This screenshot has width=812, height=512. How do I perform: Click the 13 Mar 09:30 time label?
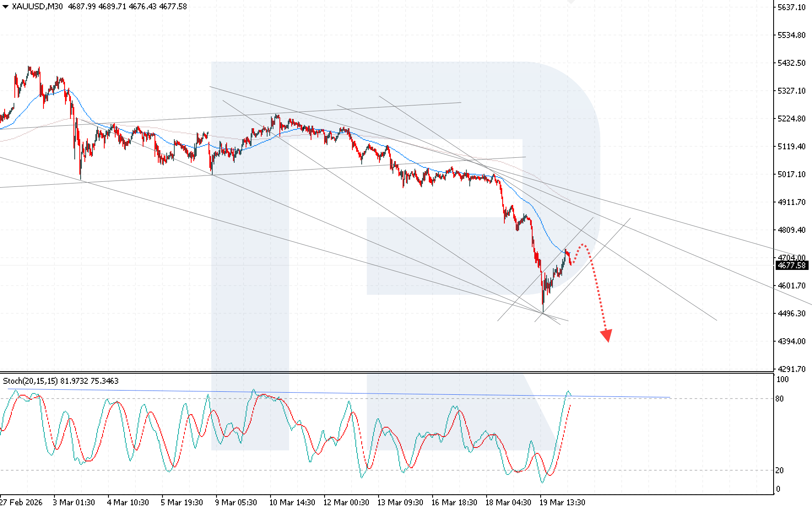point(400,502)
